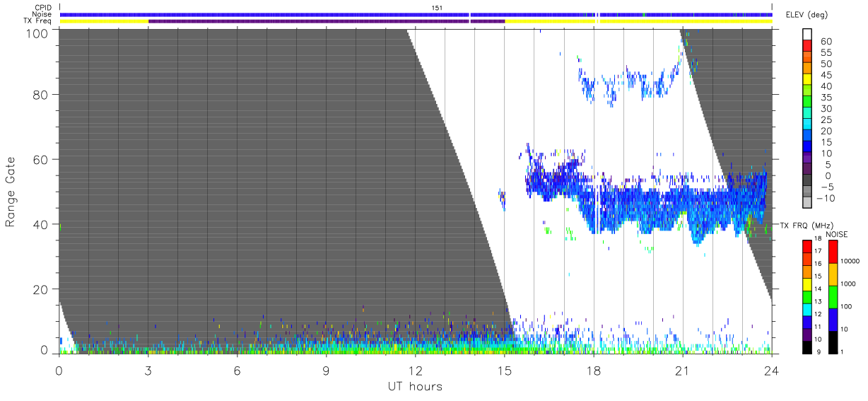Viewport: 868px width, 401px height.
Task: Click the UT hours axis title
Action: pos(414,387)
